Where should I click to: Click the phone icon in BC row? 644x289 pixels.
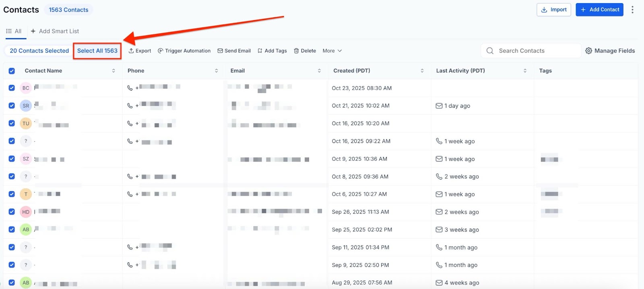click(x=130, y=88)
